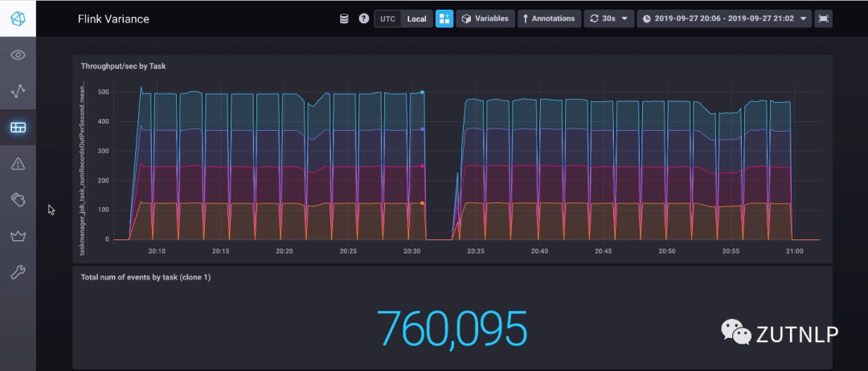868x371 pixels.
Task: Open the 30s auto-refresh dropdown
Action: (x=609, y=18)
